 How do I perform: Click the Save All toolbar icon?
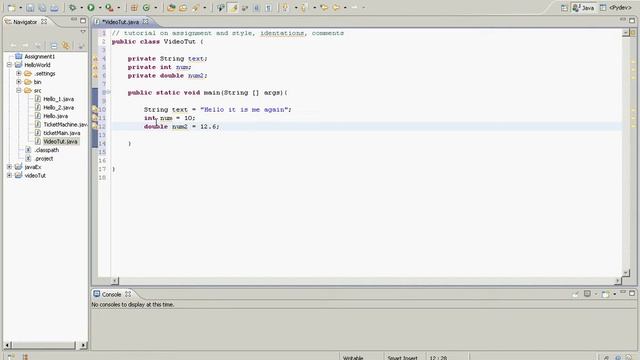(x=42, y=7)
